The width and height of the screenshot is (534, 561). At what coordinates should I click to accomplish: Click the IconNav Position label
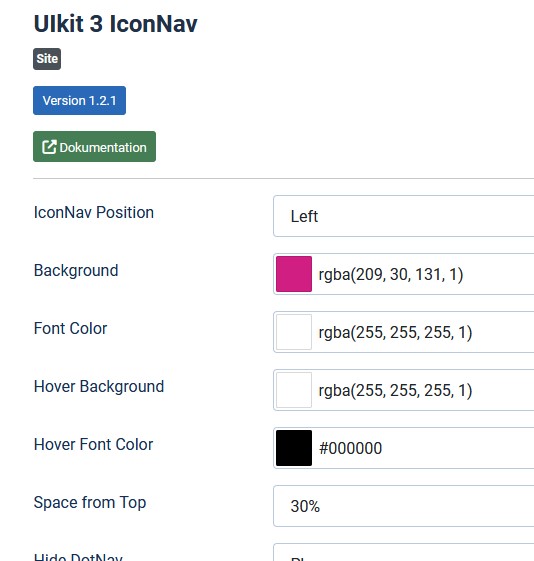pos(94,213)
